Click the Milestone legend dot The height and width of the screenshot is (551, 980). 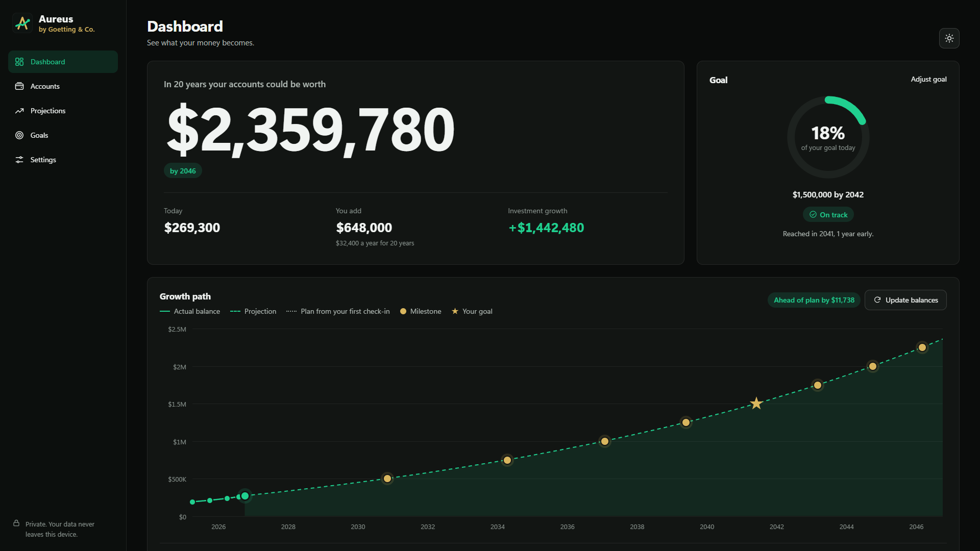pos(403,311)
